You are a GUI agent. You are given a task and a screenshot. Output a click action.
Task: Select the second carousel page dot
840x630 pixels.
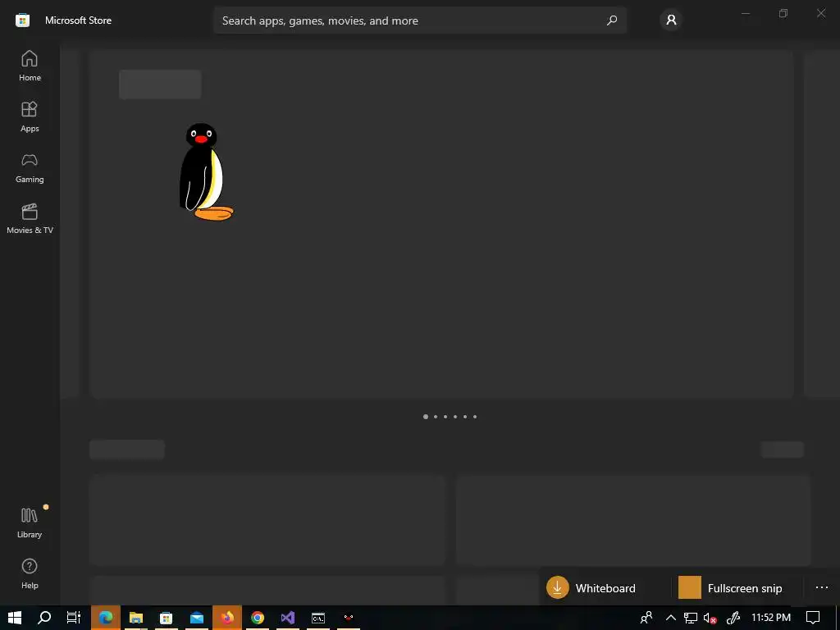[x=436, y=416]
